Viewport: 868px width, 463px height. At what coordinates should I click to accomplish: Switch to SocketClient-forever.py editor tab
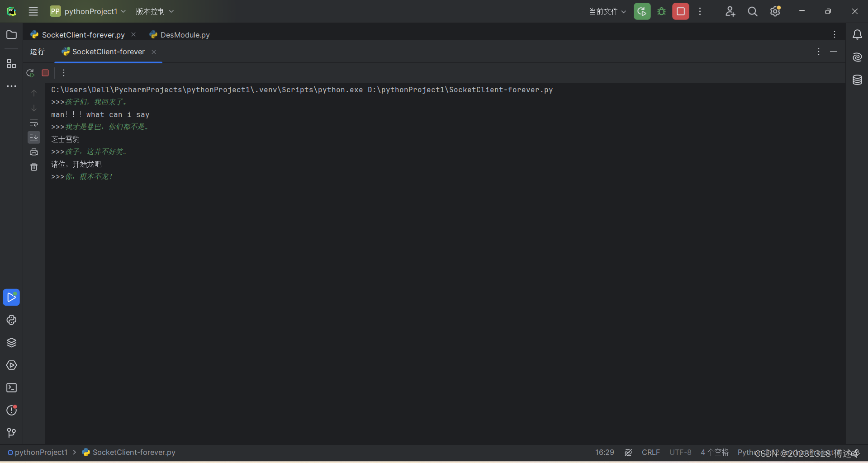83,35
